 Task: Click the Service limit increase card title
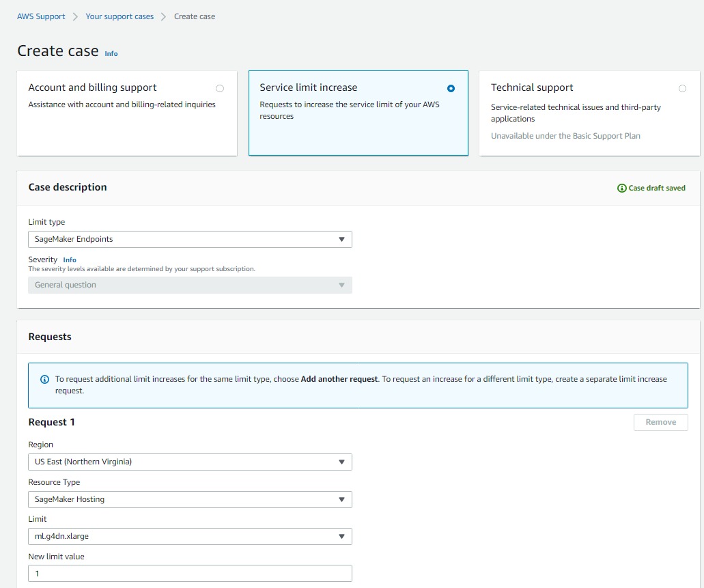tap(309, 87)
